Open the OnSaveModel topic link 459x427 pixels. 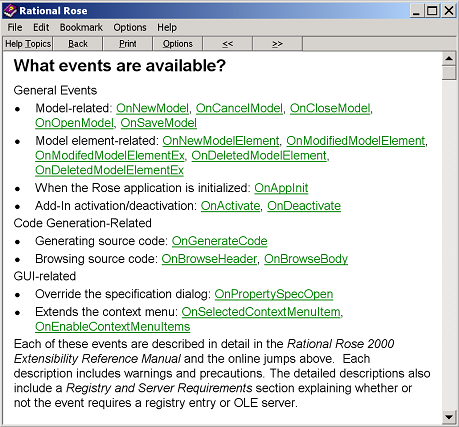point(159,123)
